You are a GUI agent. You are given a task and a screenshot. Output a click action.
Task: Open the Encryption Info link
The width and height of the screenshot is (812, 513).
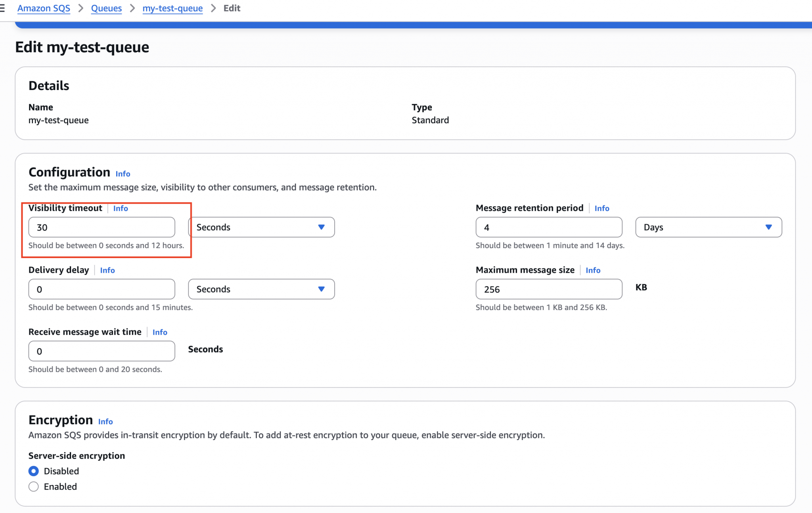click(x=105, y=421)
